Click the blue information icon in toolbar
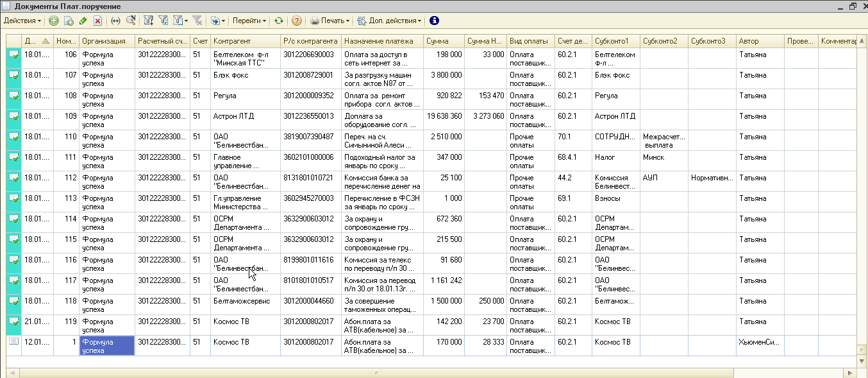This screenshot has height=378, width=868. (x=435, y=21)
